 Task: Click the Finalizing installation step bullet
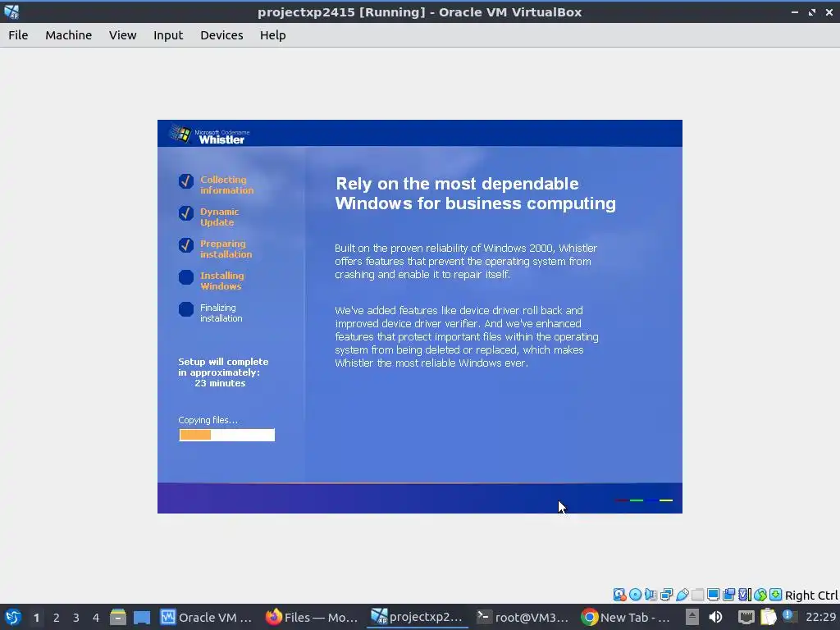pyautogui.click(x=186, y=309)
